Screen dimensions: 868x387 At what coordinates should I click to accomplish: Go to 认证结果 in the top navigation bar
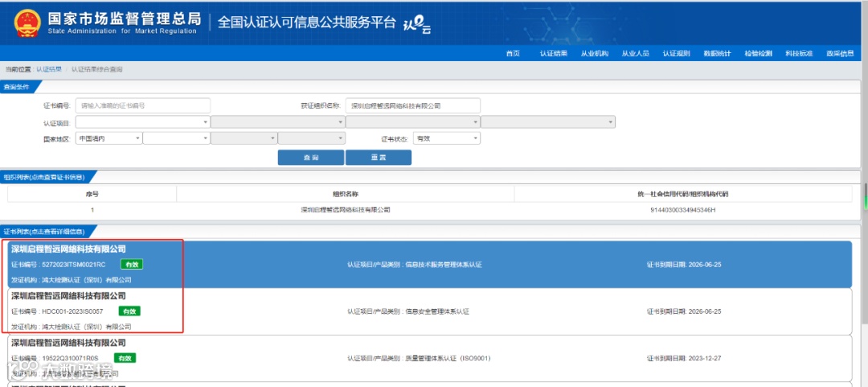[554, 54]
